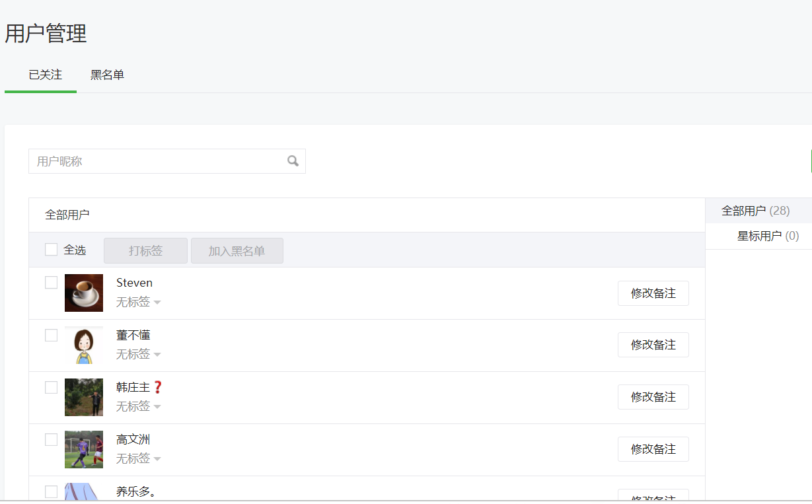This screenshot has width=812, height=504.
Task: Click the red question mark beside 韩庄主
Action: coord(157,387)
